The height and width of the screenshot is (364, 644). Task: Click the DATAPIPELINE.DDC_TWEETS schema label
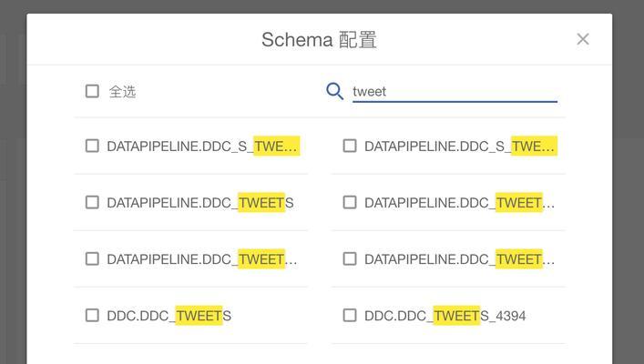(x=200, y=202)
